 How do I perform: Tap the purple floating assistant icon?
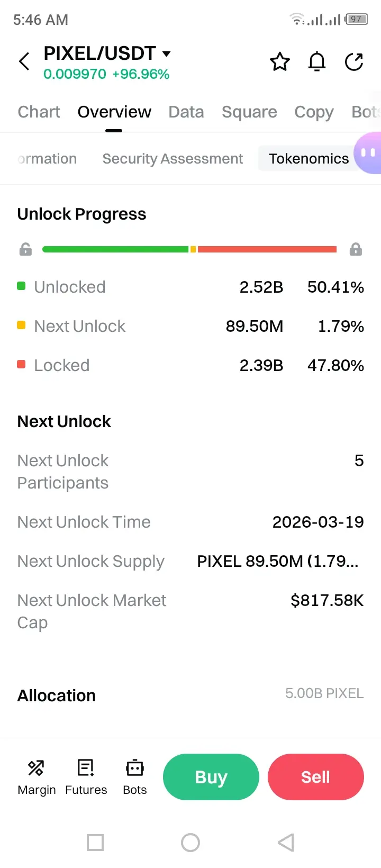click(368, 153)
